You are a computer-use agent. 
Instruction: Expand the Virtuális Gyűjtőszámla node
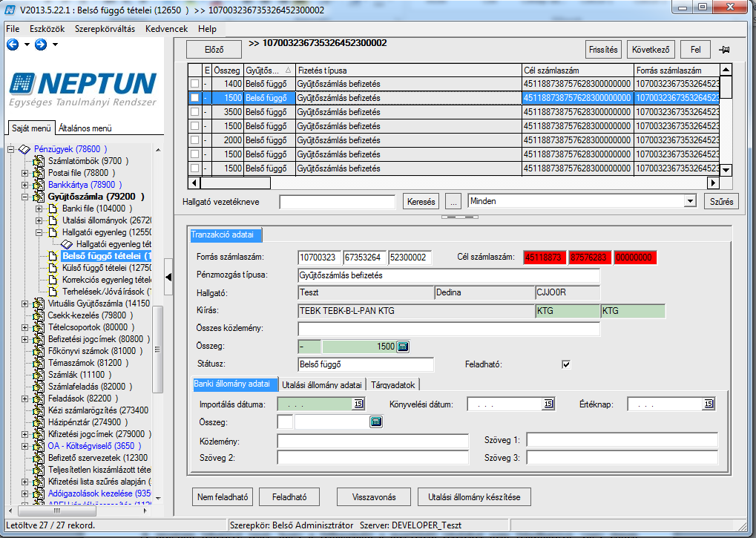pyautogui.click(x=24, y=304)
